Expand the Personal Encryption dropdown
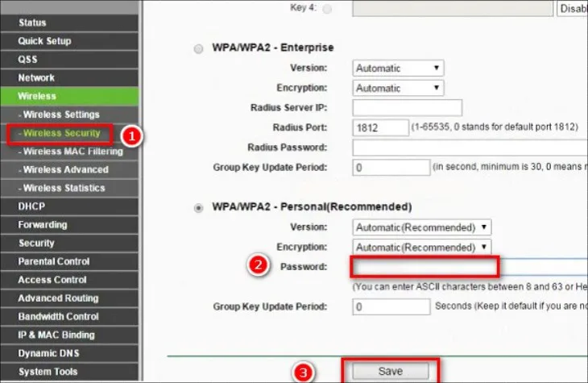588x383 pixels. [421, 247]
